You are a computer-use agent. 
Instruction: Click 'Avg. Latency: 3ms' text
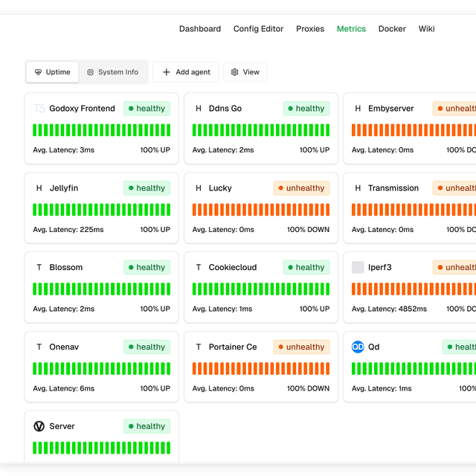(x=64, y=150)
